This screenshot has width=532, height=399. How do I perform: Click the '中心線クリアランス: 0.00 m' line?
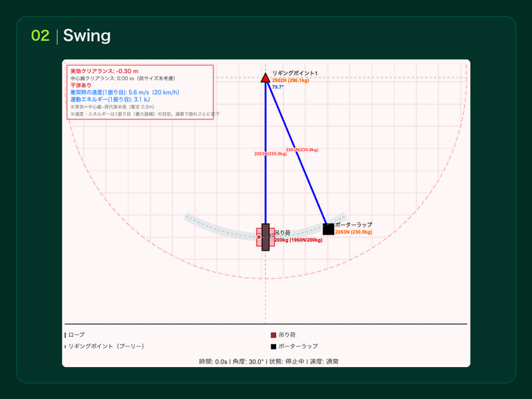123,79
